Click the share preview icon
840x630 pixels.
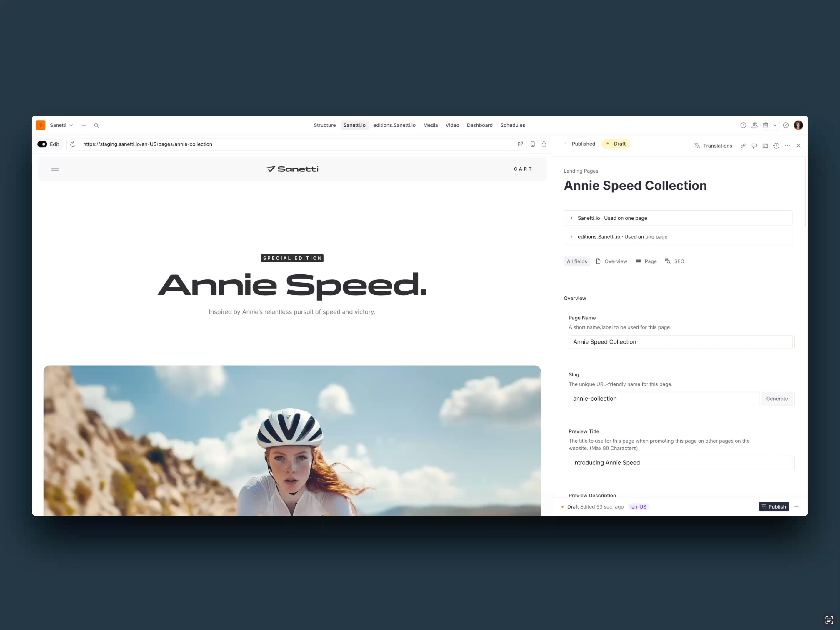pos(544,144)
